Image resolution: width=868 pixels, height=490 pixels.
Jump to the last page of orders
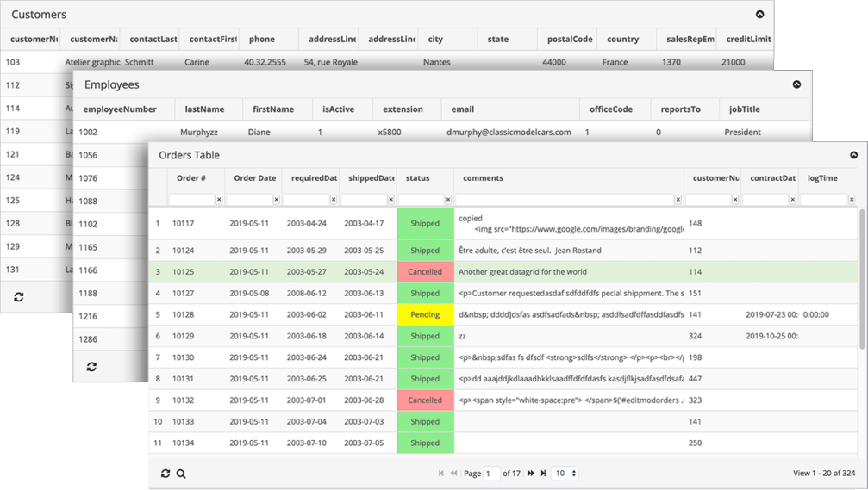tap(544, 474)
